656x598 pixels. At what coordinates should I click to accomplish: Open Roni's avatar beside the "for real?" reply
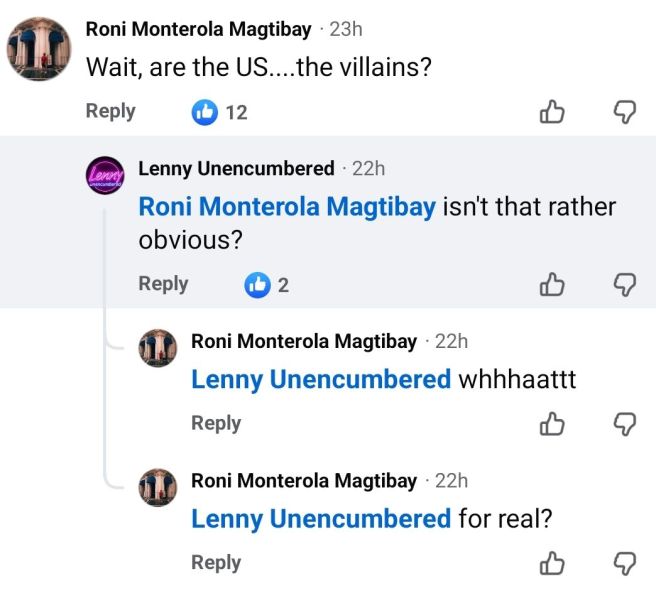[x=157, y=488]
